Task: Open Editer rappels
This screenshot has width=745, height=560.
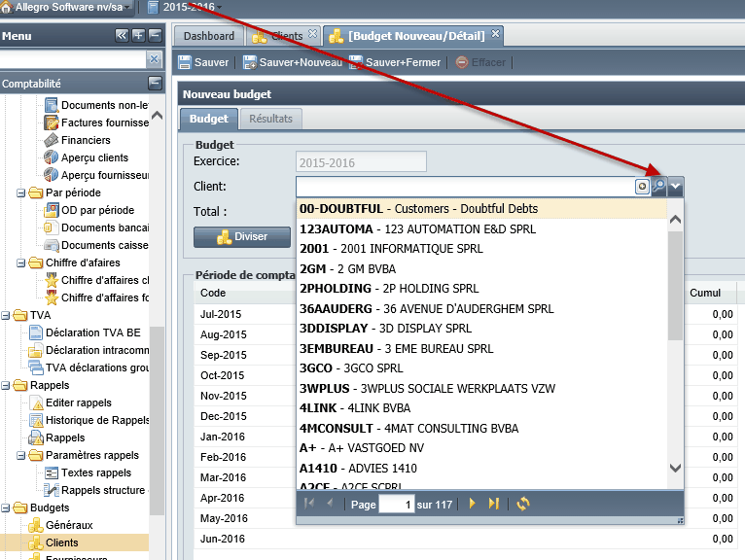Action: (x=70, y=402)
